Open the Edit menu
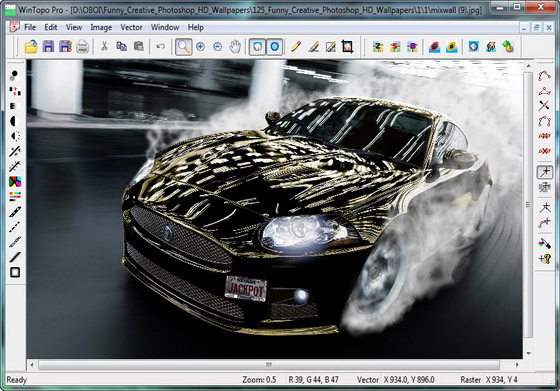The image size is (560, 391). [51, 27]
